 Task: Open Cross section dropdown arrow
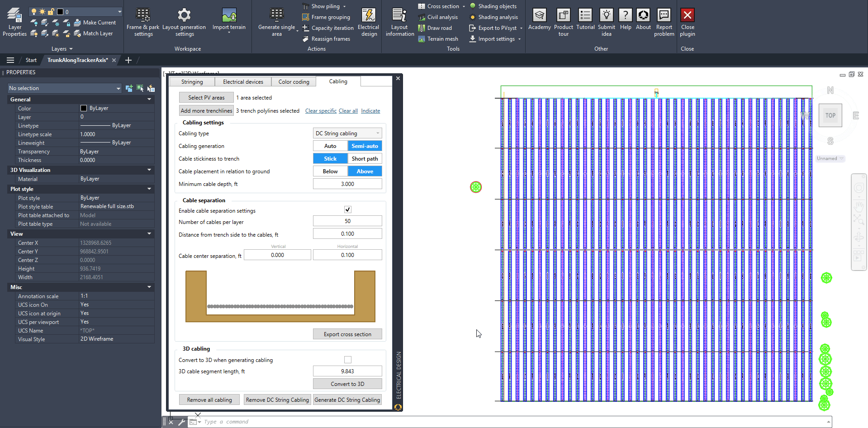click(x=464, y=6)
